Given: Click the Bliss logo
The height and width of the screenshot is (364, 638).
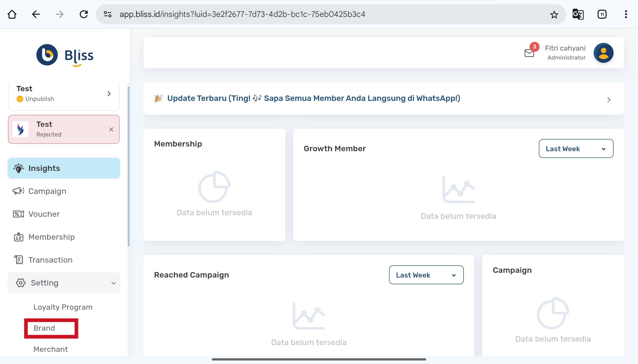Looking at the screenshot, I should (x=65, y=55).
